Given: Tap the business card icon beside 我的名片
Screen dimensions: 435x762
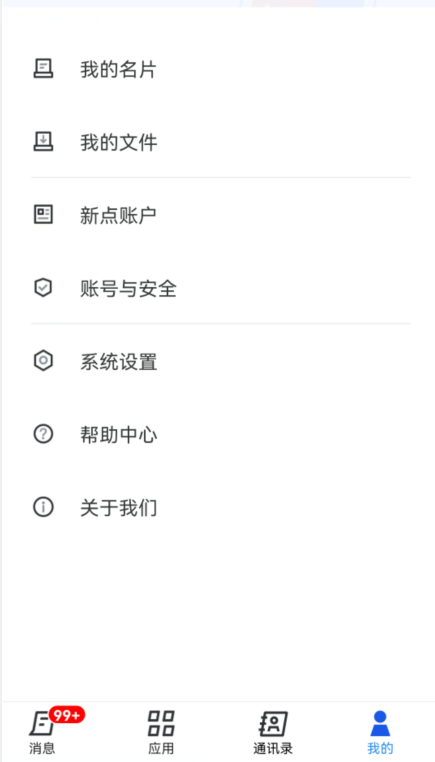Looking at the screenshot, I should 43,69.
